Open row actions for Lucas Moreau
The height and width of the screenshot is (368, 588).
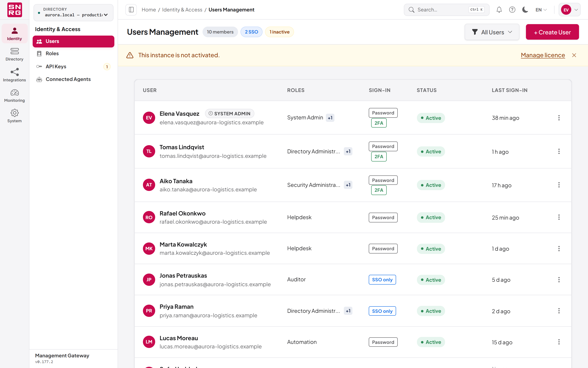pyautogui.click(x=559, y=342)
